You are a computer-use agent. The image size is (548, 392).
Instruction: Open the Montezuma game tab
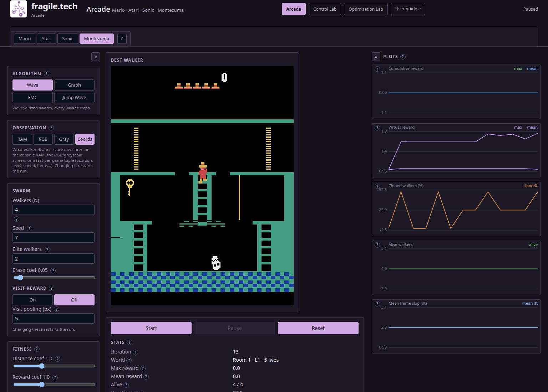tap(97, 38)
